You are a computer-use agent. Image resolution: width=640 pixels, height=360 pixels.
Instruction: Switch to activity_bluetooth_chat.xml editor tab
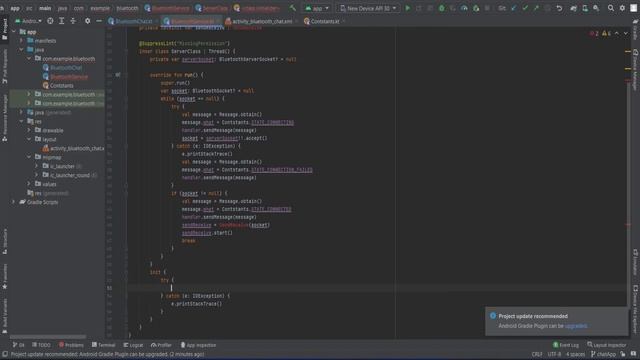pos(262,21)
